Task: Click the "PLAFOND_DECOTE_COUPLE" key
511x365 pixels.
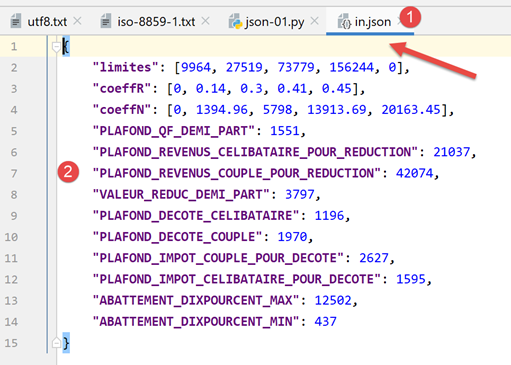Action: pos(177,237)
